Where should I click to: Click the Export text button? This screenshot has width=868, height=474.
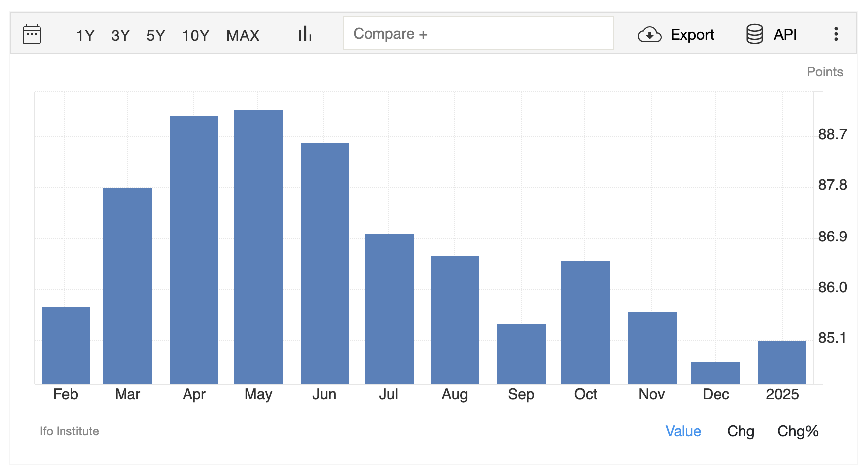pos(692,35)
